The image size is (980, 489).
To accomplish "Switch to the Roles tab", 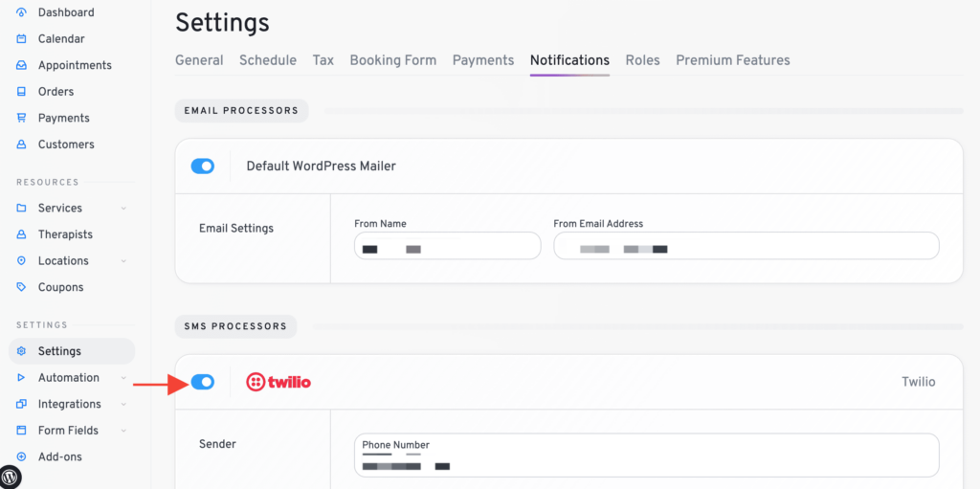I will click(642, 60).
